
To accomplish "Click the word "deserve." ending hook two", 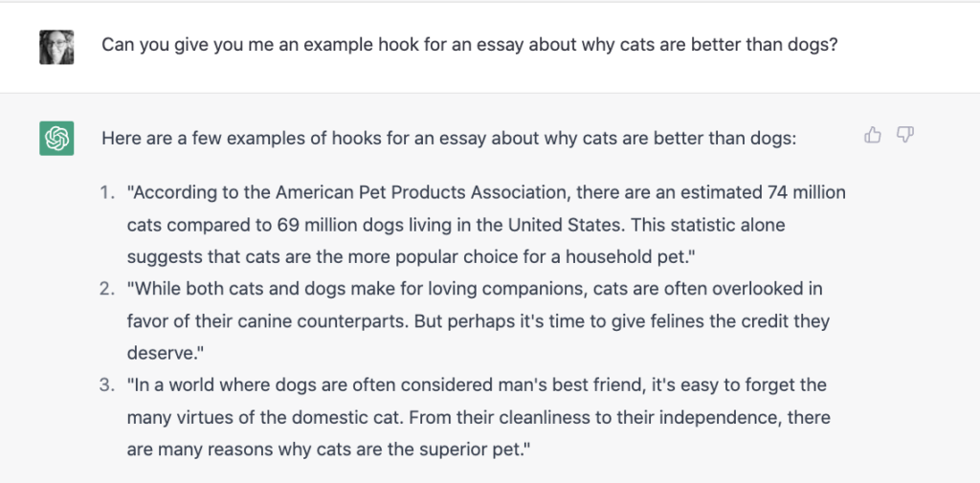I will pos(166,353).
